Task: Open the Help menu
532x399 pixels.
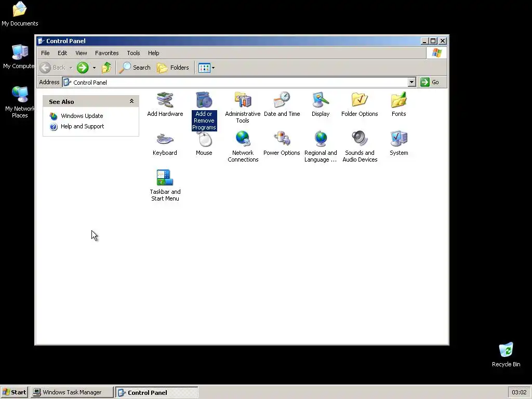Action: click(x=153, y=53)
